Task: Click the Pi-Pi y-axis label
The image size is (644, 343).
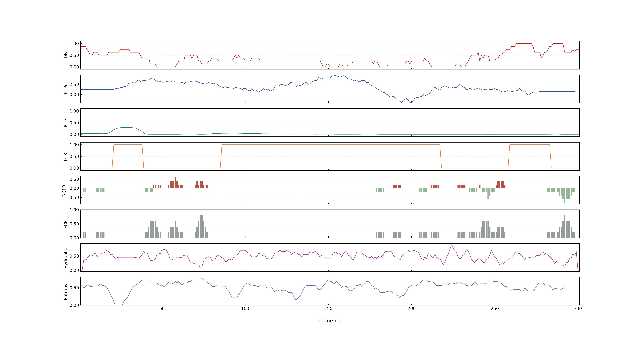Action: pyautogui.click(x=66, y=89)
